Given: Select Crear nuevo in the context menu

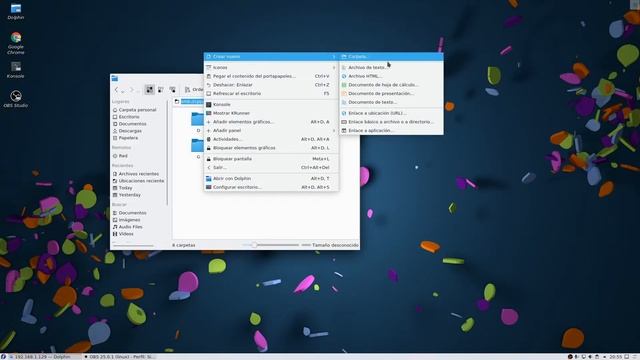Looking at the screenshot, I should click(271, 56).
